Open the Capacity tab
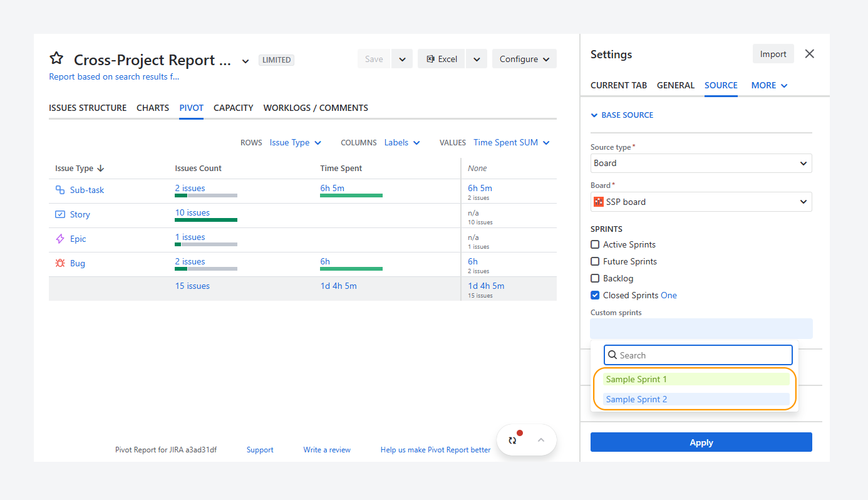The image size is (868, 500). click(x=233, y=108)
